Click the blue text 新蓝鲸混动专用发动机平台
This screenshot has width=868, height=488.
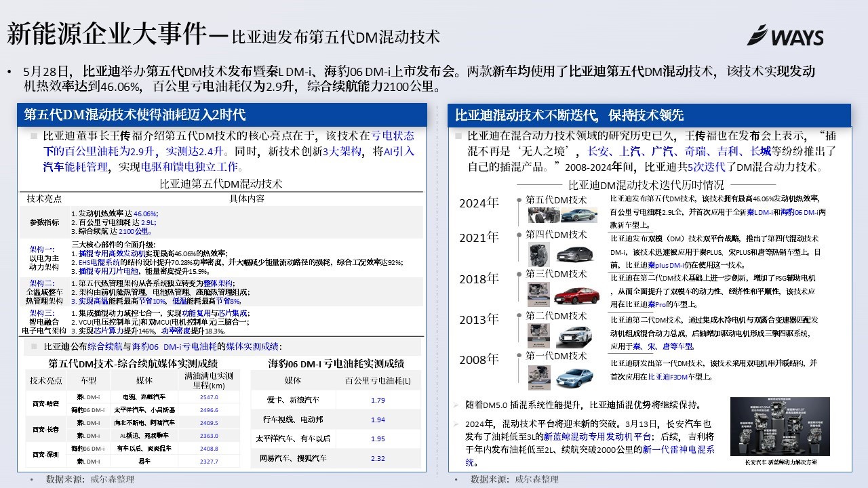tap(598, 436)
